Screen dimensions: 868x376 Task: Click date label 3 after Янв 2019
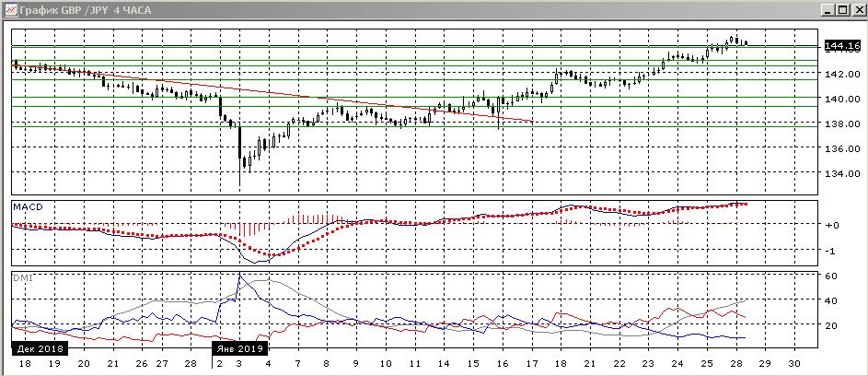[x=238, y=363]
